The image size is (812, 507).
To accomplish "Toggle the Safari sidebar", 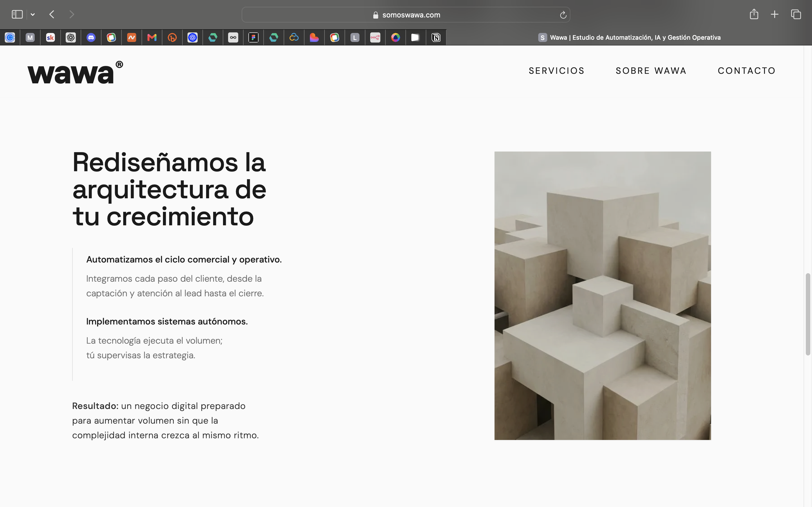I will tap(17, 14).
